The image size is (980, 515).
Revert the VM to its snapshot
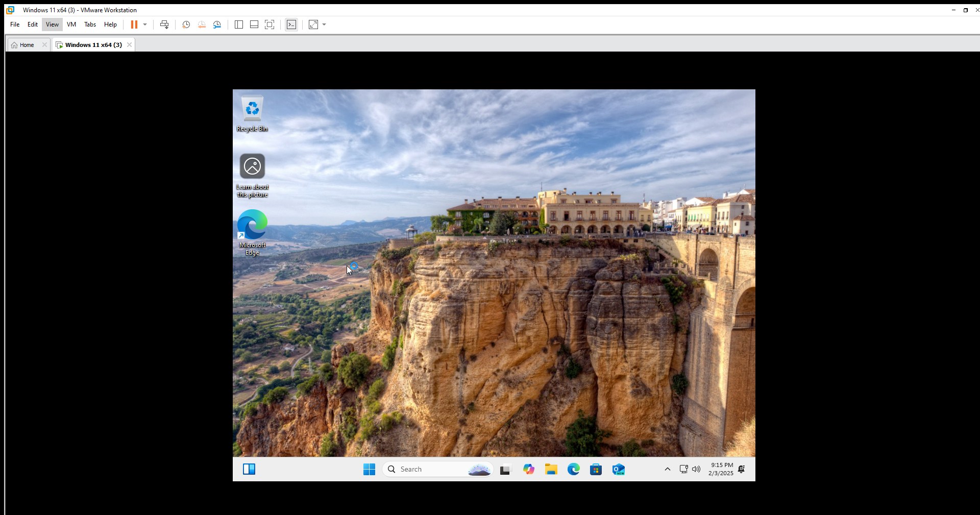(202, 24)
